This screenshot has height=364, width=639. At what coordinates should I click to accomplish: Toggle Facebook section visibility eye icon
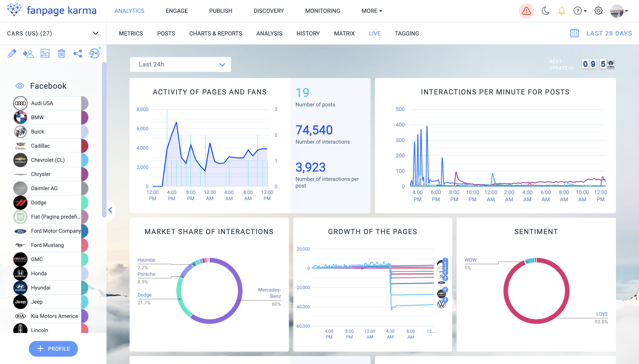coord(20,86)
